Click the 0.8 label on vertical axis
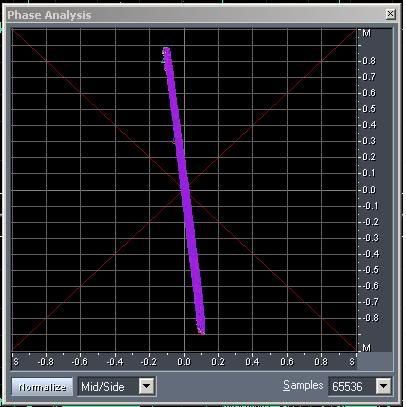The image size is (406, 407). pyautogui.click(x=369, y=61)
